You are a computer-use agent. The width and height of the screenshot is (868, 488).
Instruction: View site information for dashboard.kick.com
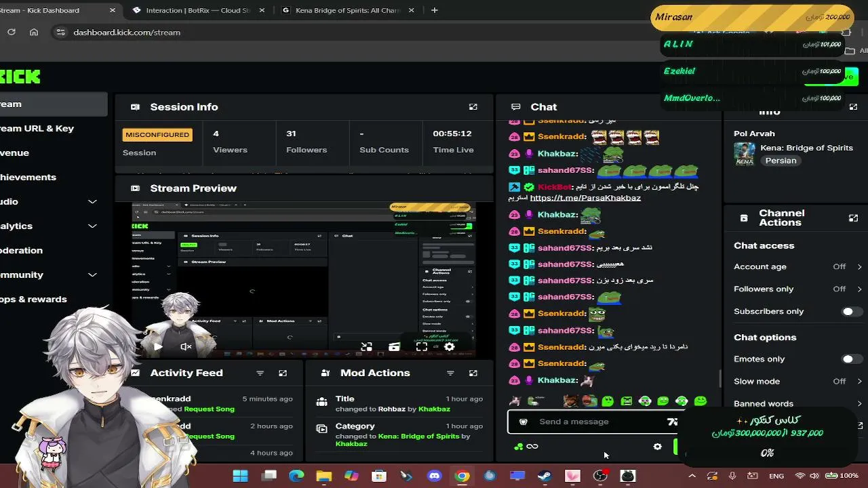tap(60, 32)
